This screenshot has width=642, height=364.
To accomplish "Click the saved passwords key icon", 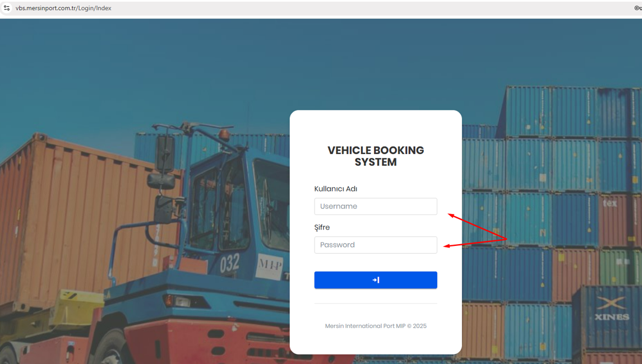I will [x=638, y=8].
